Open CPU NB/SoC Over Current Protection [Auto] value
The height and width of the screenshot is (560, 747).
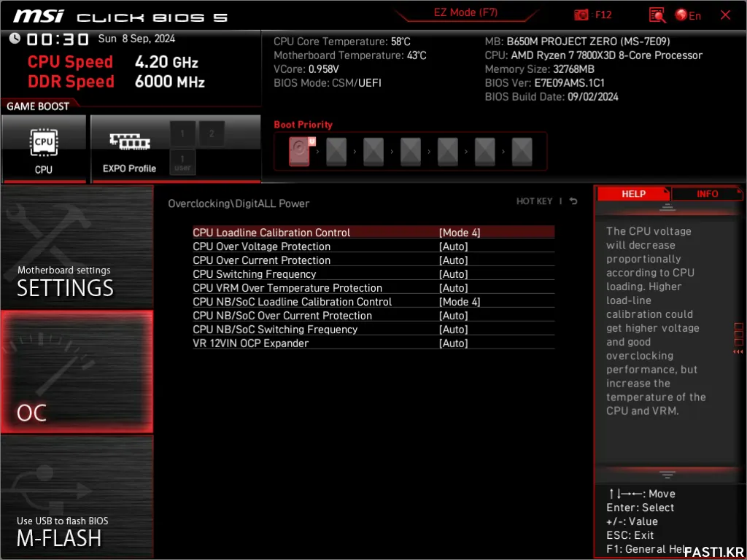[x=453, y=315]
